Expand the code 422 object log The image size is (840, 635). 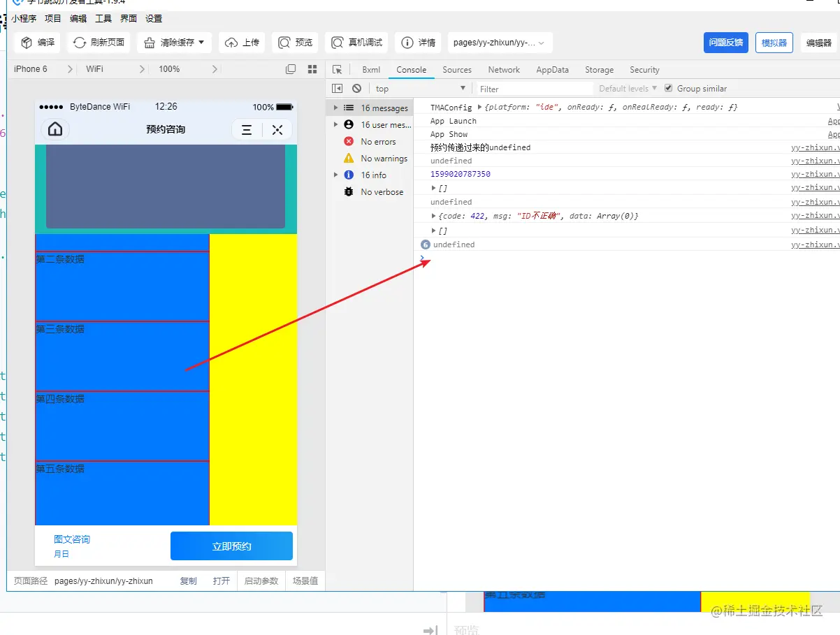tap(435, 216)
